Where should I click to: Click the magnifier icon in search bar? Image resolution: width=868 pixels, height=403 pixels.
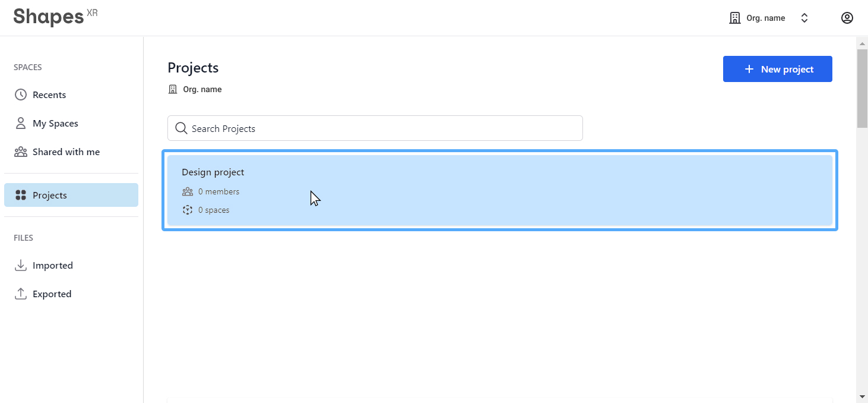coord(181,128)
